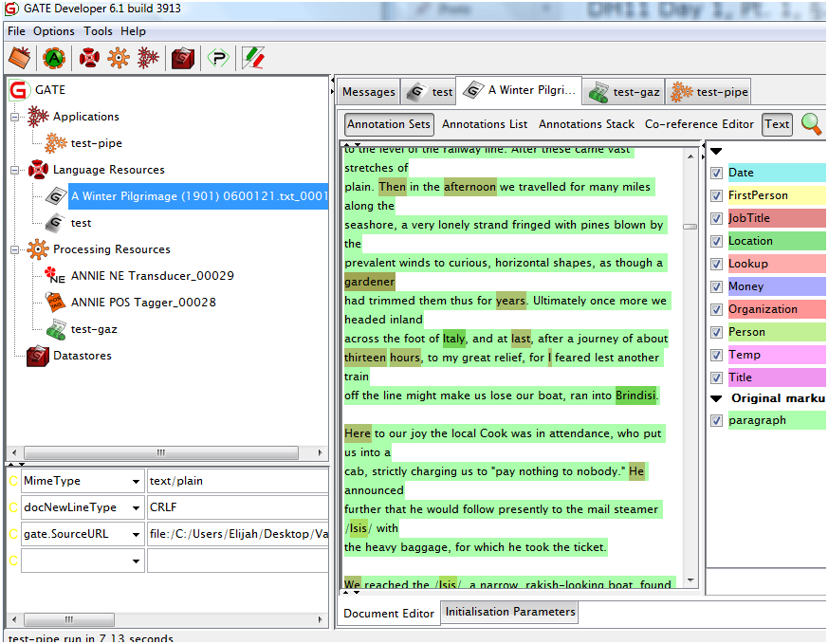Open the Help menu
This screenshot has width=828, height=644.
click(133, 31)
